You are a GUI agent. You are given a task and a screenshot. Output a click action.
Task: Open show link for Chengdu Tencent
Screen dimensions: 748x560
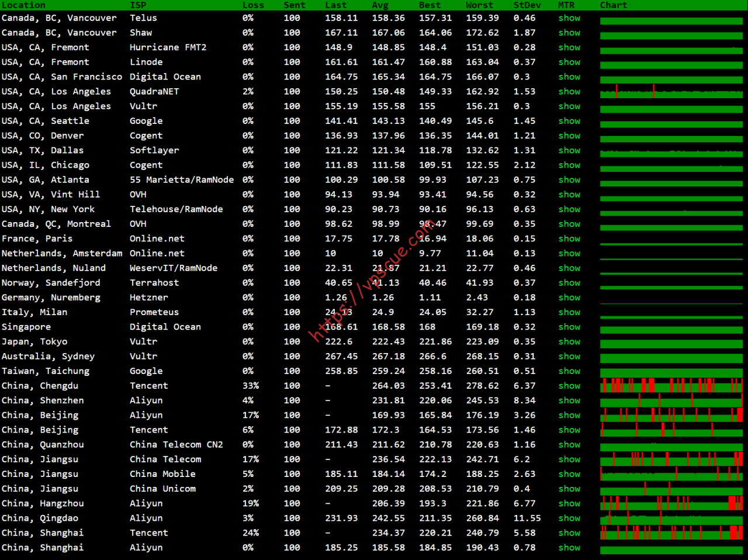click(569, 386)
